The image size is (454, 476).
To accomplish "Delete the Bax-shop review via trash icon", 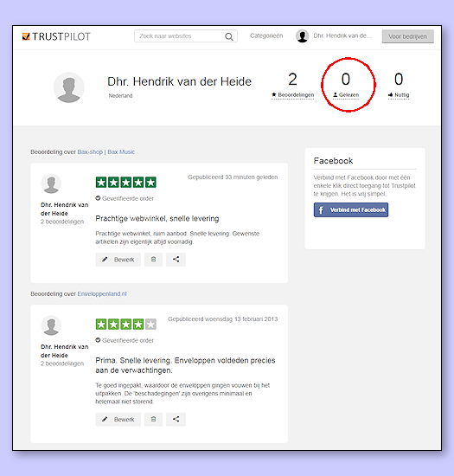I will pyautogui.click(x=153, y=260).
